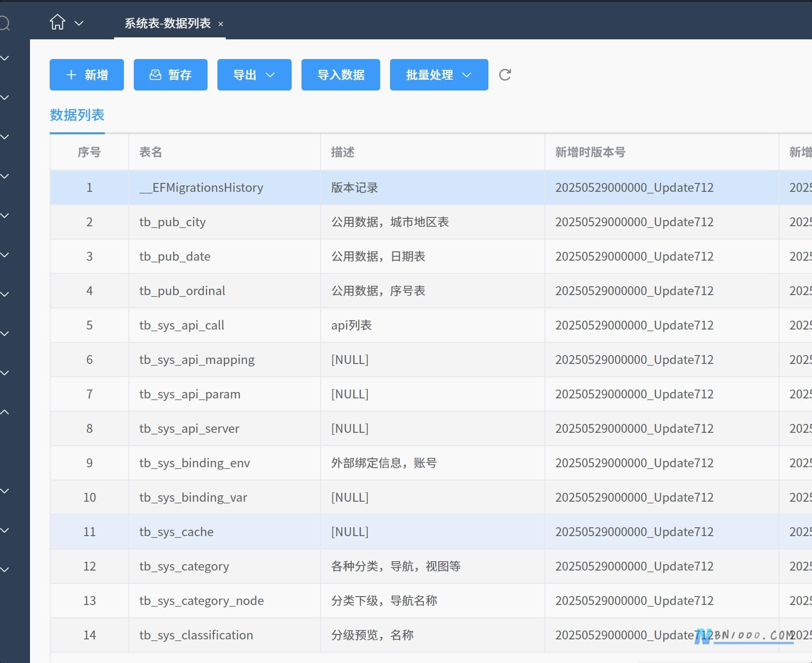This screenshot has height=663, width=812.
Task: Click the [NULL] description in tb_sys_cache row
Action: pos(433,532)
